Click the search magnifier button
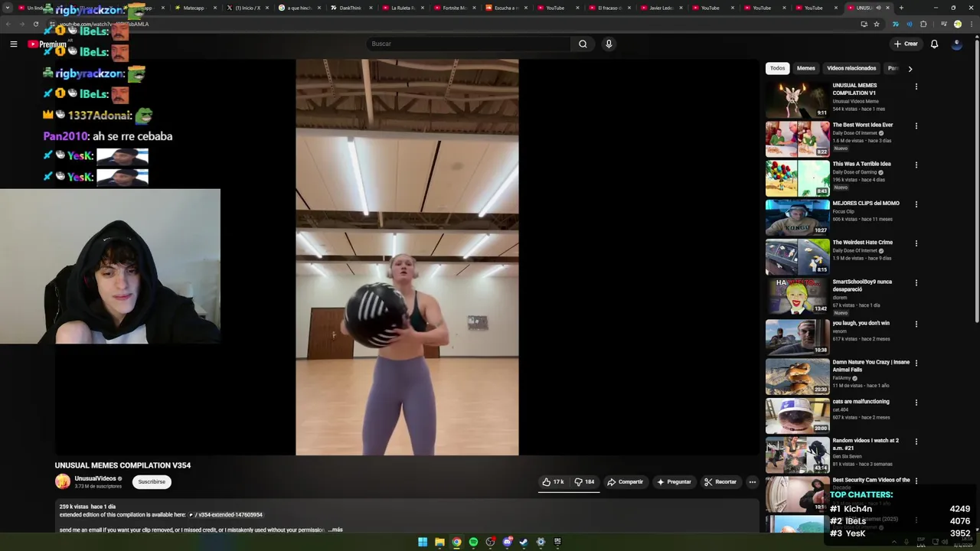The image size is (980, 551). pyautogui.click(x=583, y=44)
